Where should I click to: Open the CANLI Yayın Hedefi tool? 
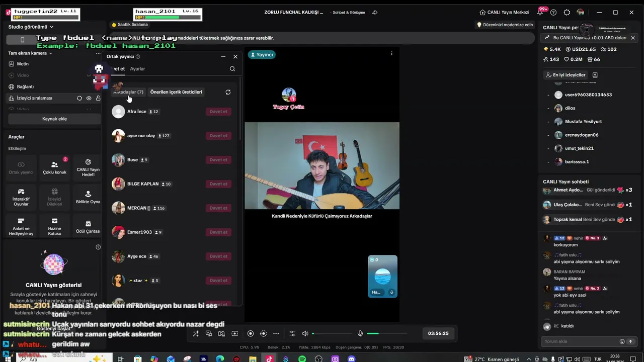(x=88, y=168)
